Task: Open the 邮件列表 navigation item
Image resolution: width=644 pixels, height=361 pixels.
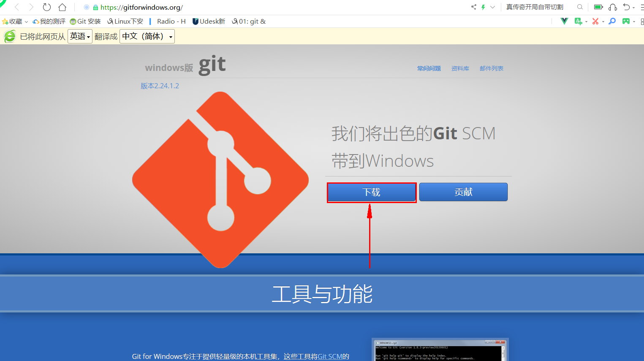Action: point(491,68)
